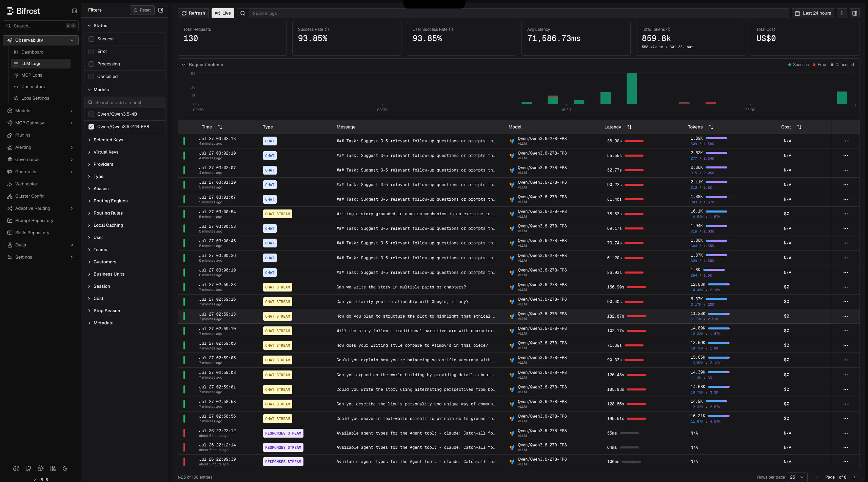Image resolution: width=868 pixels, height=482 pixels.
Task: Open Connectors in the sidebar
Action: point(33,87)
